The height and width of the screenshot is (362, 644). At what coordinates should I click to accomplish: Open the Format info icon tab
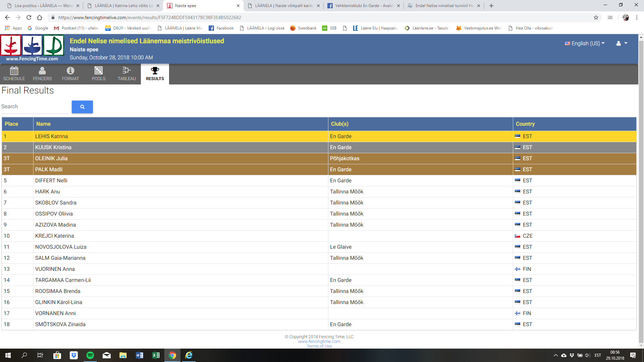coord(70,73)
